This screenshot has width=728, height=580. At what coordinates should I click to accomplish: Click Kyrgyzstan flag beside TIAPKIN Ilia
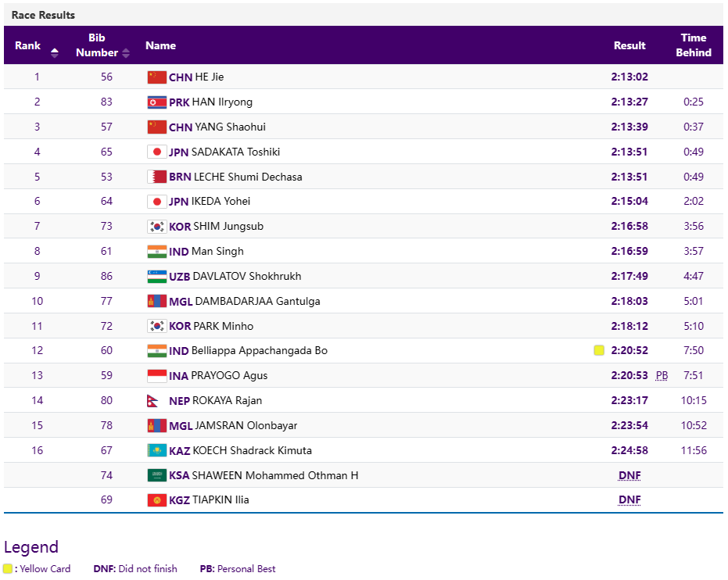(157, 500)
